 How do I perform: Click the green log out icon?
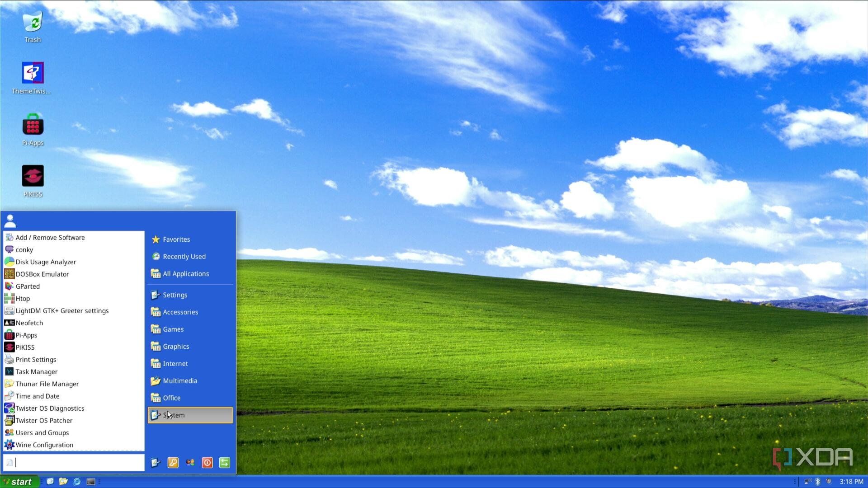pos(224,463)
